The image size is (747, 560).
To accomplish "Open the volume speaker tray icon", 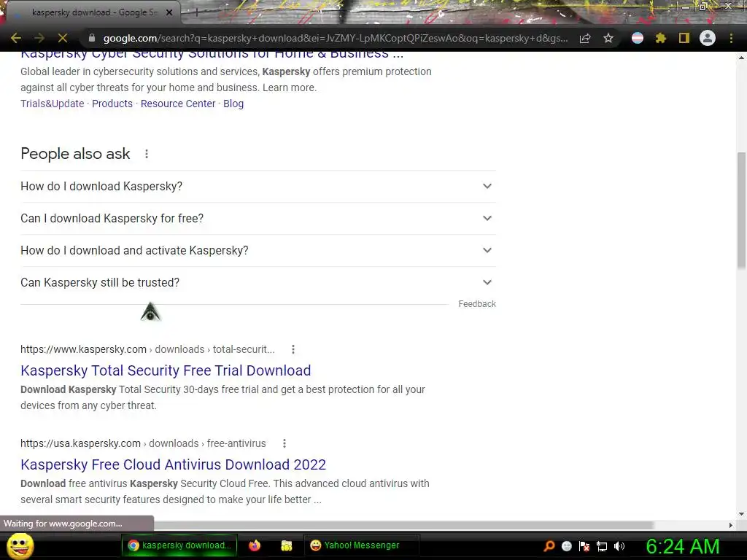I will tap(619, 546).
